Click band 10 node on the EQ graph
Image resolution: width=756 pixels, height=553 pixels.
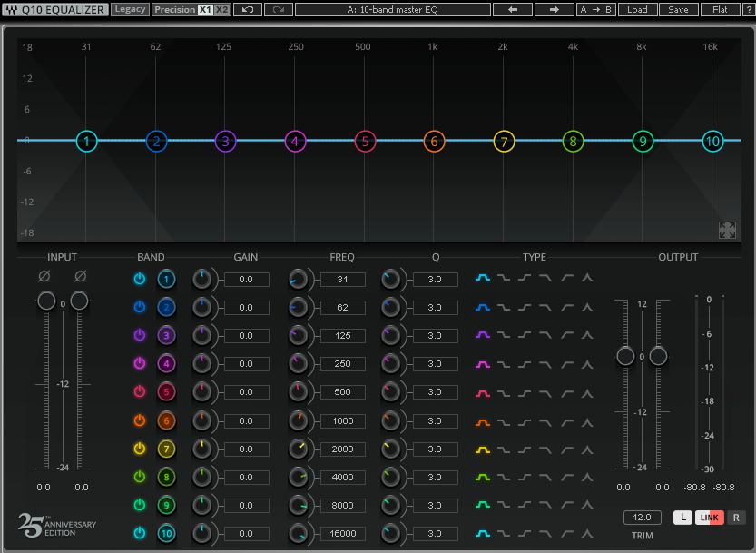click(712, 142)
